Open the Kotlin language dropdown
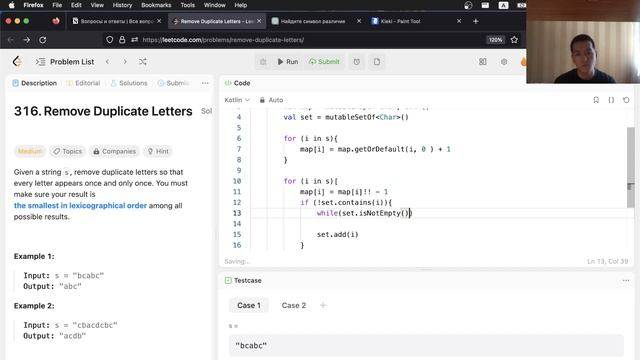 click(x=237, y=100)
